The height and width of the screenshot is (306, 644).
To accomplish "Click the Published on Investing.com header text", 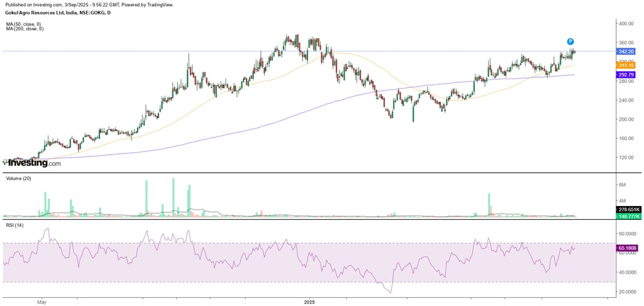I will 89,5.
